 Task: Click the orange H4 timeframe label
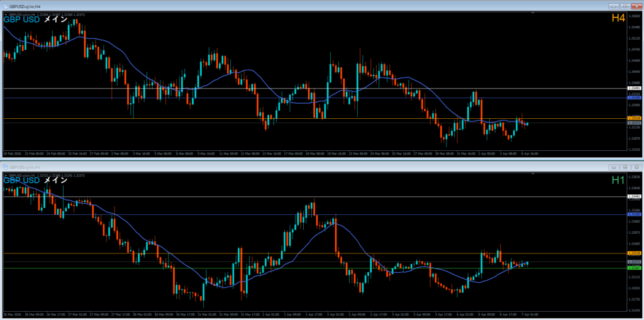pyautogui.click(x=618, y=19)
